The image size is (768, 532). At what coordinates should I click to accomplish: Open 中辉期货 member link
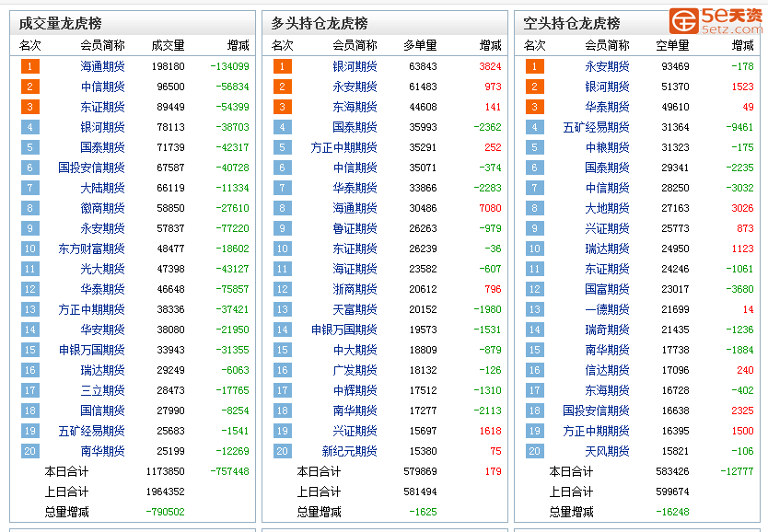[355, 390]
